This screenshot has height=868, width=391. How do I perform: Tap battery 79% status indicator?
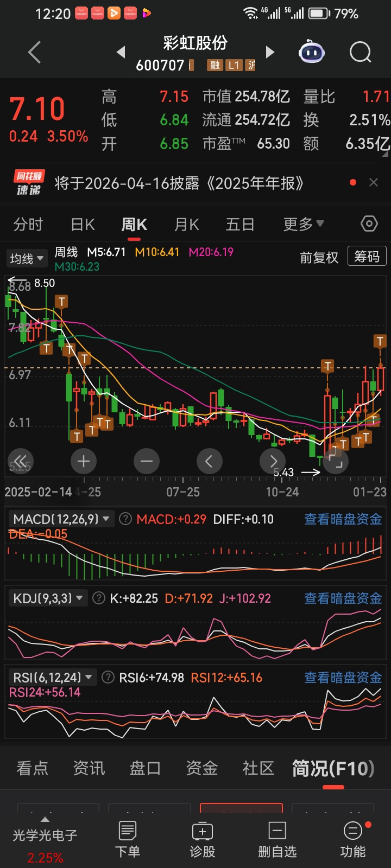(x=333, y=14)
